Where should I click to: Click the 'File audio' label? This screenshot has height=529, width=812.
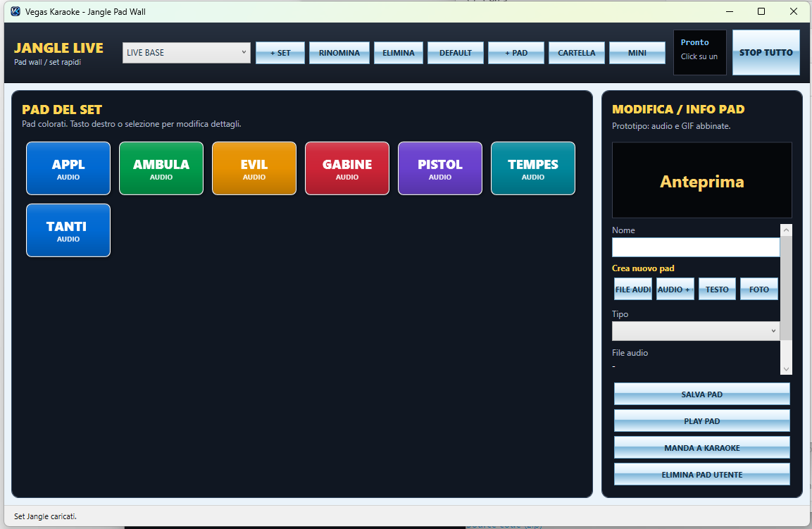point(630,352)
